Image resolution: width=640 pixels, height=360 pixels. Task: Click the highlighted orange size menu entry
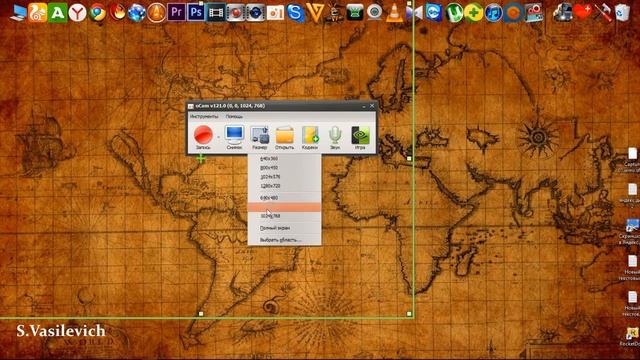pyautogui.click(x=284, y=207)
